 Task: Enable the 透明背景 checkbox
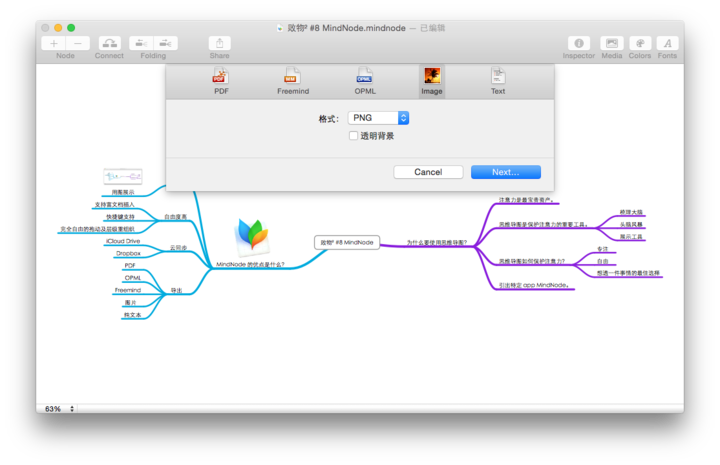coord(354,136)
